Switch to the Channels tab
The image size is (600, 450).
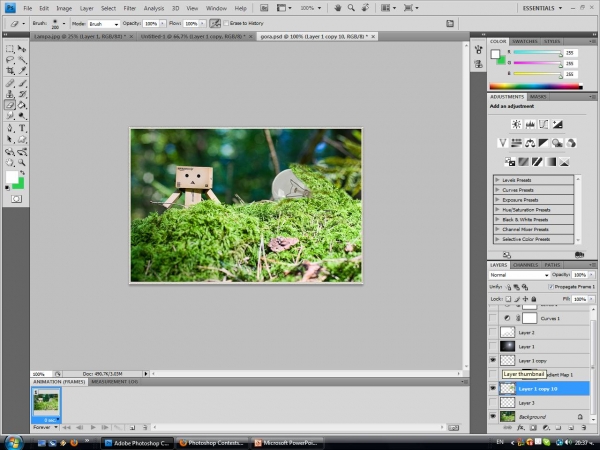(x=525, y=265)
